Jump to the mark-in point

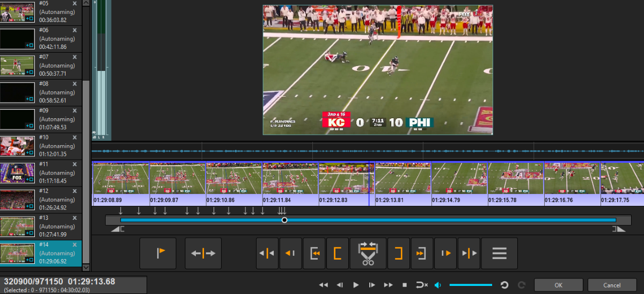[315, 253]
